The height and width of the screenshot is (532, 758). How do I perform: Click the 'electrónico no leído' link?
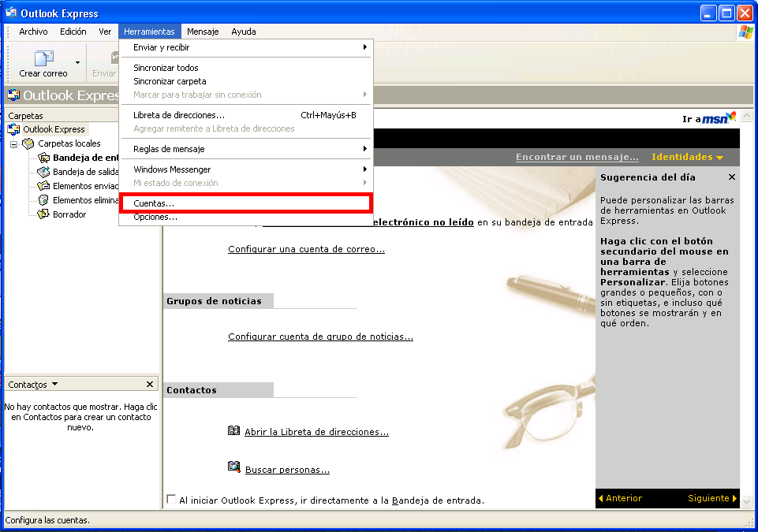click(423, 222)
